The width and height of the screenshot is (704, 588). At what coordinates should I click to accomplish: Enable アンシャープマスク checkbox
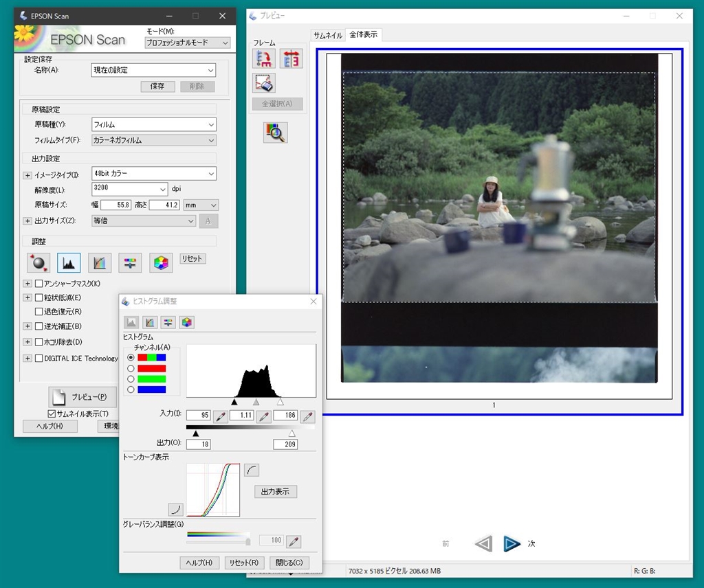click(x=39, y=284)
